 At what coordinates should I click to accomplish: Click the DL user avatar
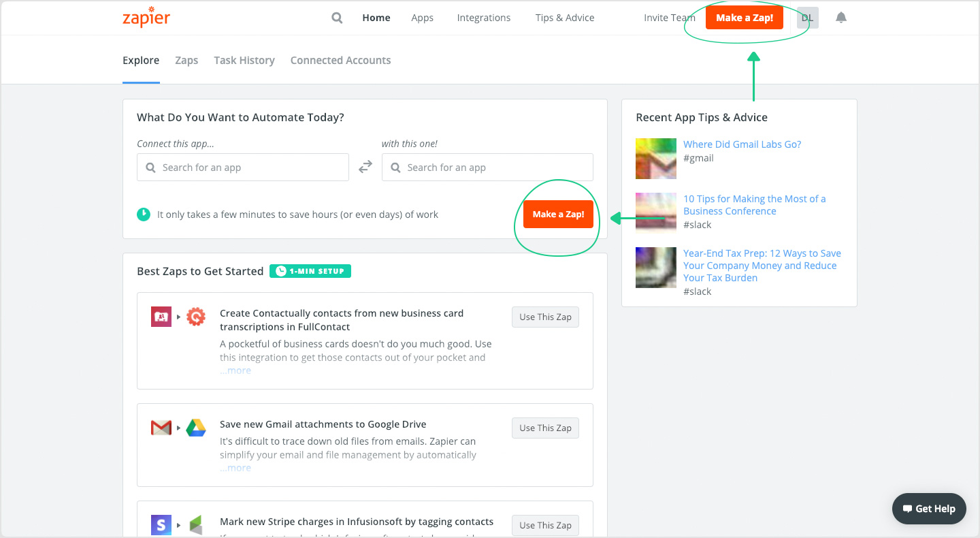(807, 18)
